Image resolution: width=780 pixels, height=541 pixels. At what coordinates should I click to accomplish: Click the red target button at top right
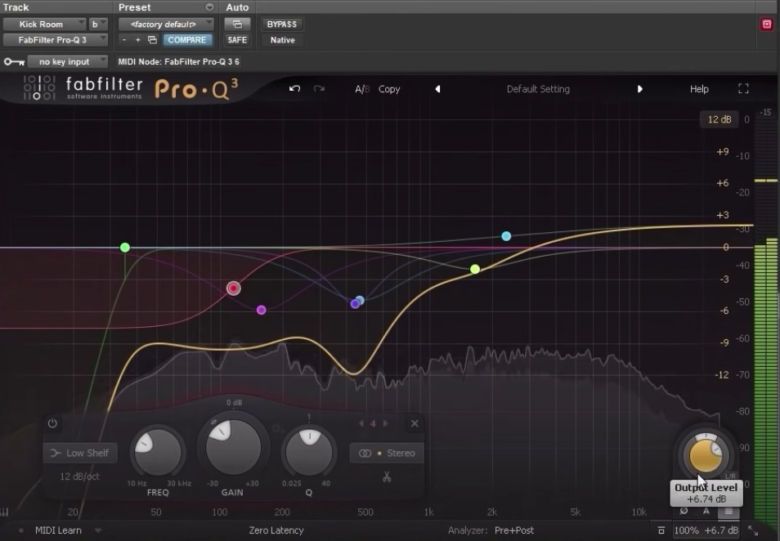(x=767, y=24)
